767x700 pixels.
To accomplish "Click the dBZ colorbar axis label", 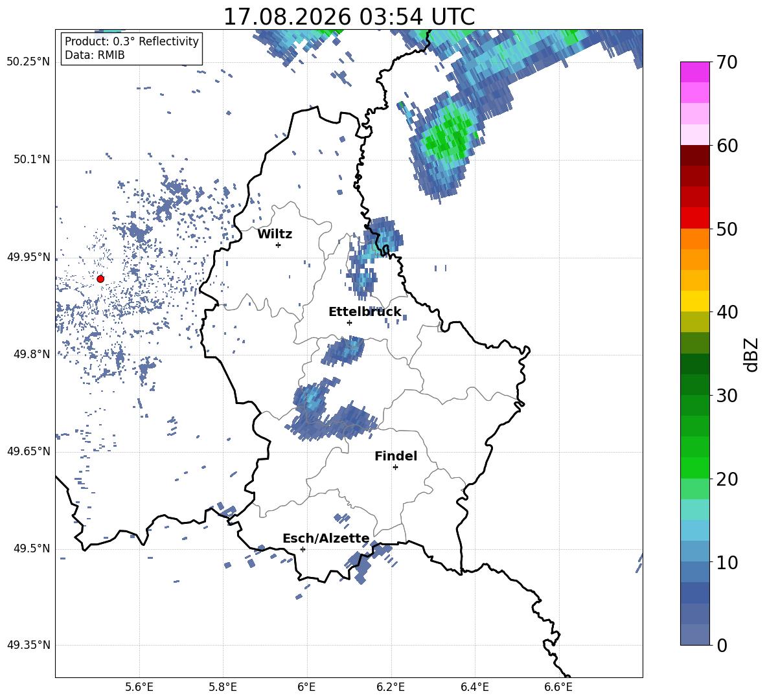I will [752, 354].
